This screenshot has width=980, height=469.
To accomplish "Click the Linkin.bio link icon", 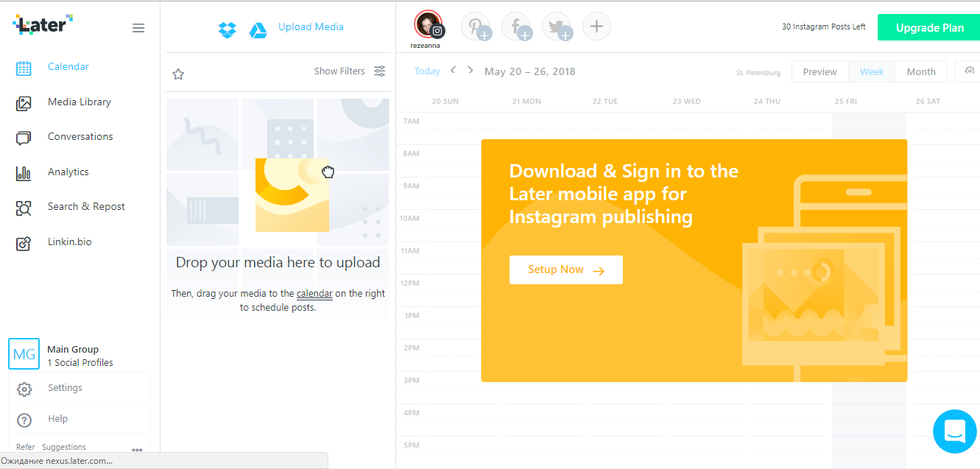I will point(24,243).
